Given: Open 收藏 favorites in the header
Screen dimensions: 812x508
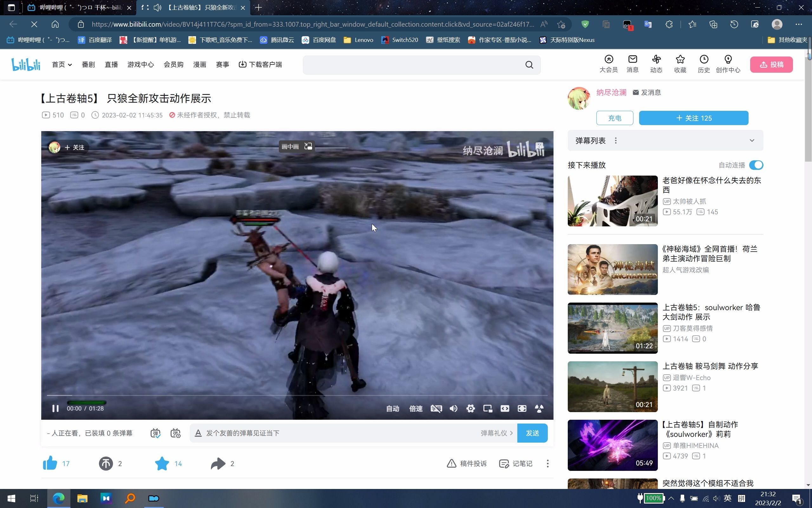Looking at the screenshot, I should [x=680, y=64].
